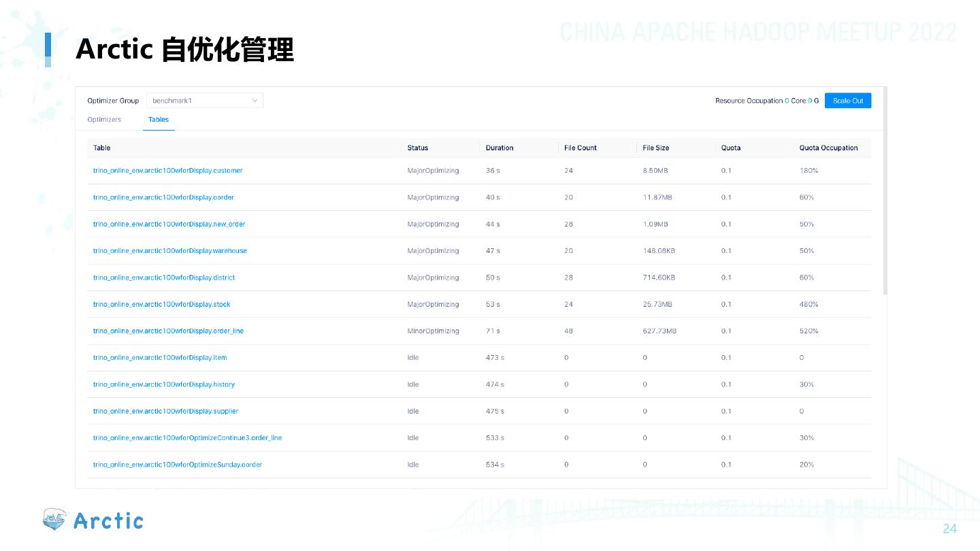Click the 1.09MB file size cell
Screen dimensions: 980x551
[x=655, y=224]
